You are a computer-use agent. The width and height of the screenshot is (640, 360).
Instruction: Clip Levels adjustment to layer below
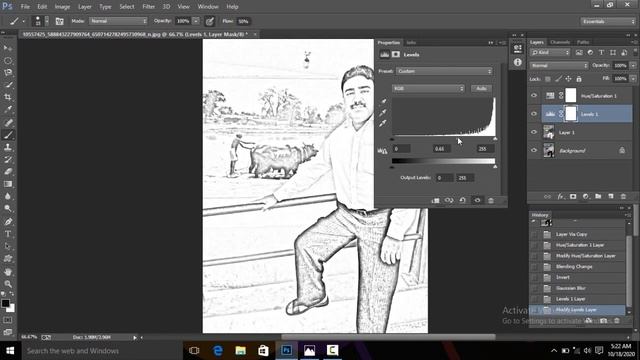[x=436, y=200]
